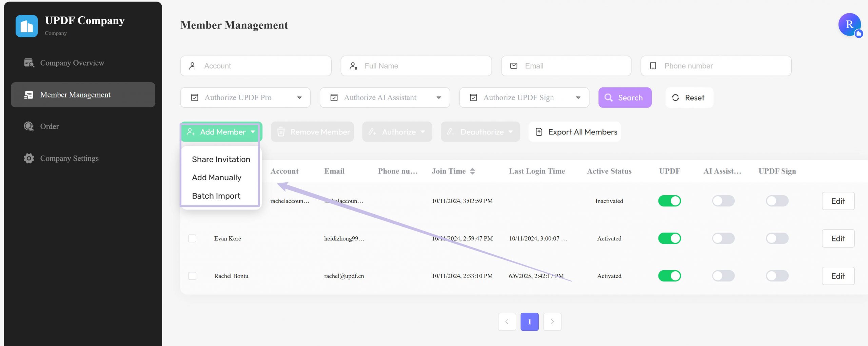The width and height of the screenshot is (868, 346).
Task: Click the checkbox icon in Authorize AI Assistant
Action: click(x=334, y=98)
